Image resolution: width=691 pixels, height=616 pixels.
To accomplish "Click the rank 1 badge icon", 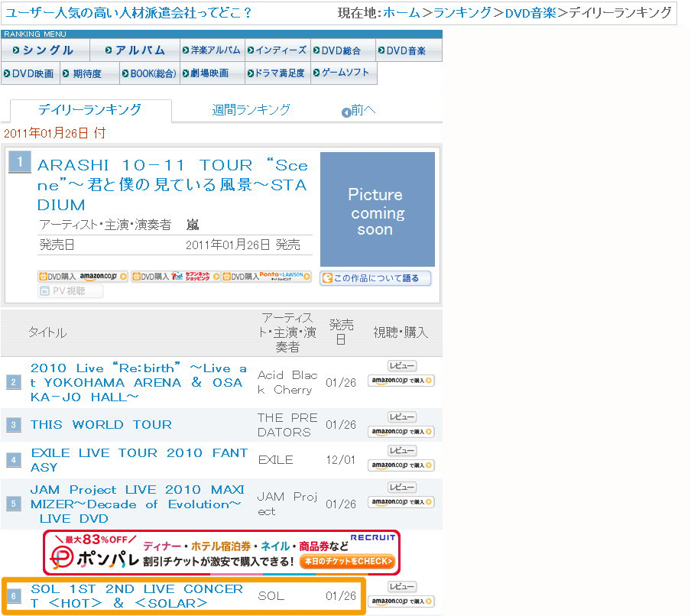I will coord(20,162).
